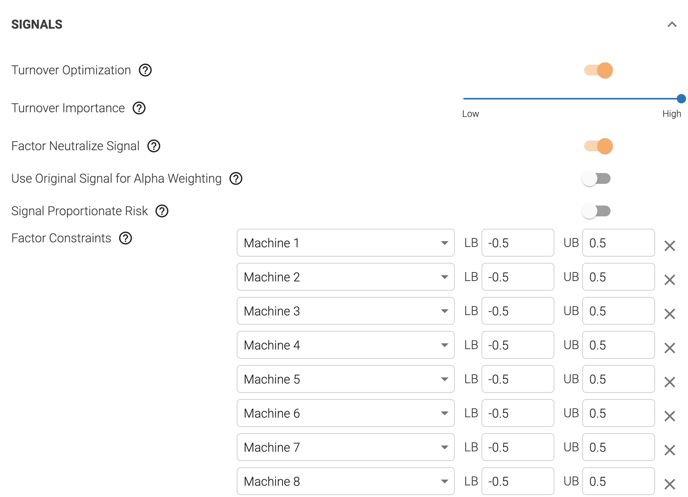Click the Factor Constraints label
Viewport: 688px width, 497px height.
[61, 238]
